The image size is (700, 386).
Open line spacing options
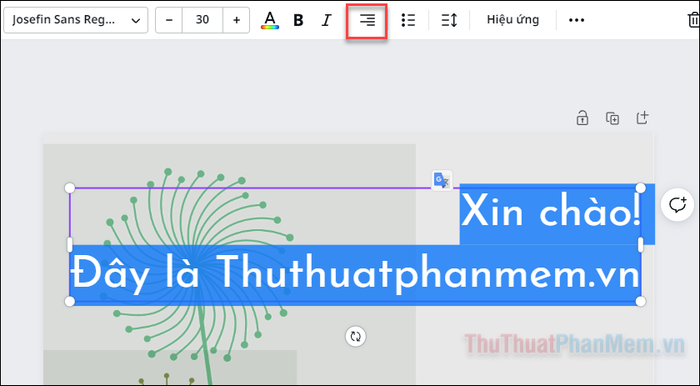point(449,20)
